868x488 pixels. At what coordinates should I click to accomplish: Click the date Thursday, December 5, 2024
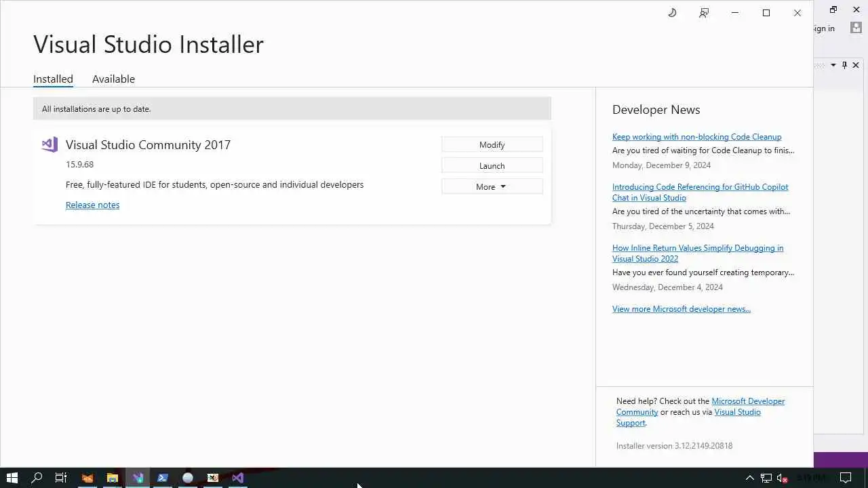(x=663, y=226)
